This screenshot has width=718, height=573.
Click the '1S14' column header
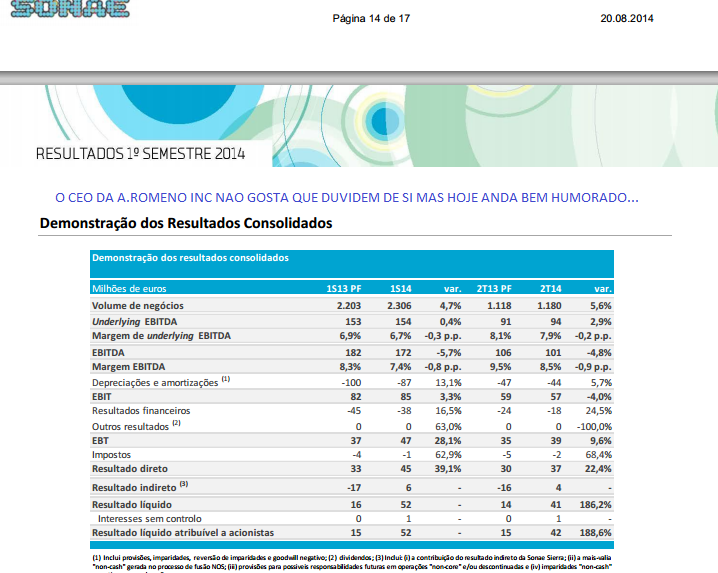click(x=400, y=289)
